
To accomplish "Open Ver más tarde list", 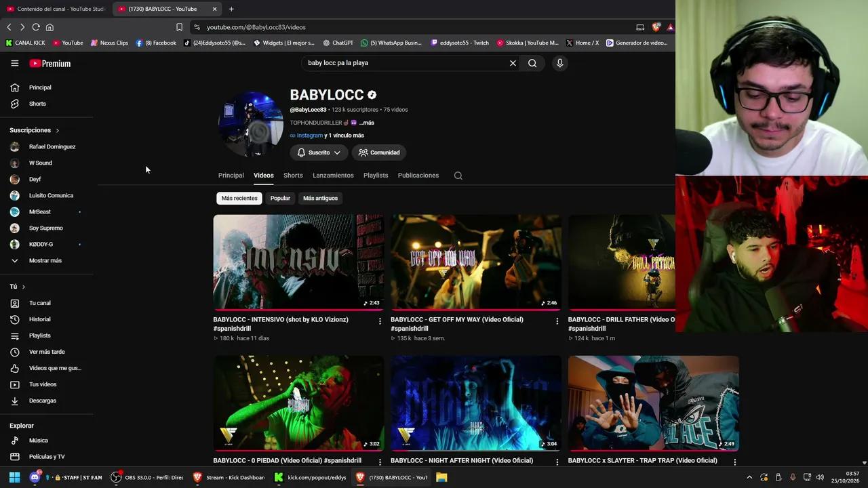I will pos(47,352).
